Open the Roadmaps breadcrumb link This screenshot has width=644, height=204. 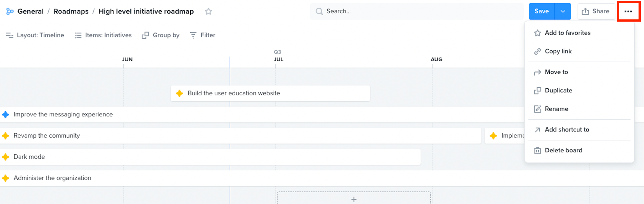pos(71,11)
